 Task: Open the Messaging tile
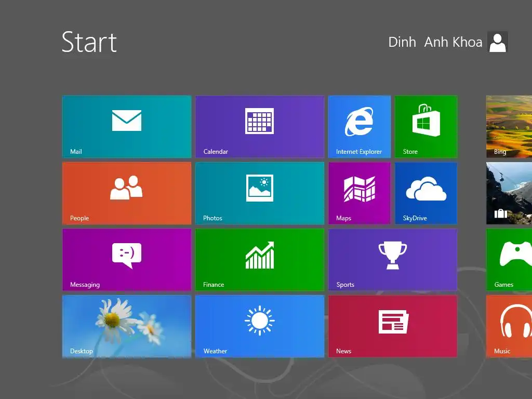tap(127, 260)
